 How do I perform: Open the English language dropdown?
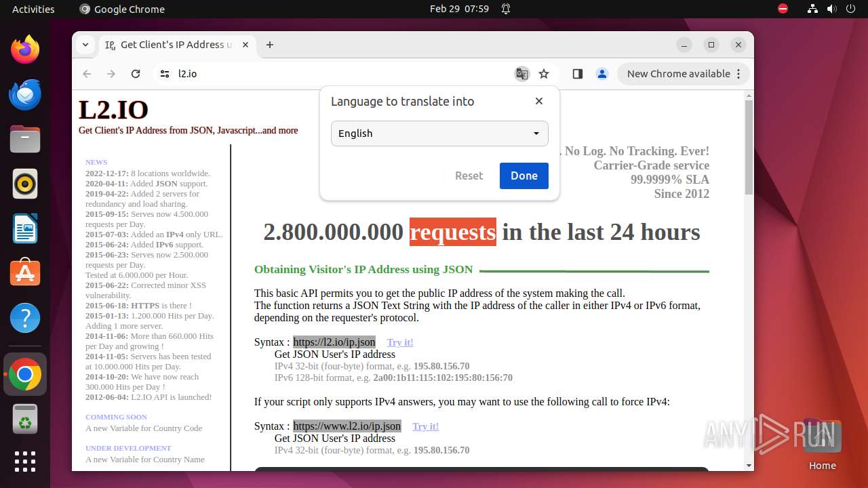[439, 134]
